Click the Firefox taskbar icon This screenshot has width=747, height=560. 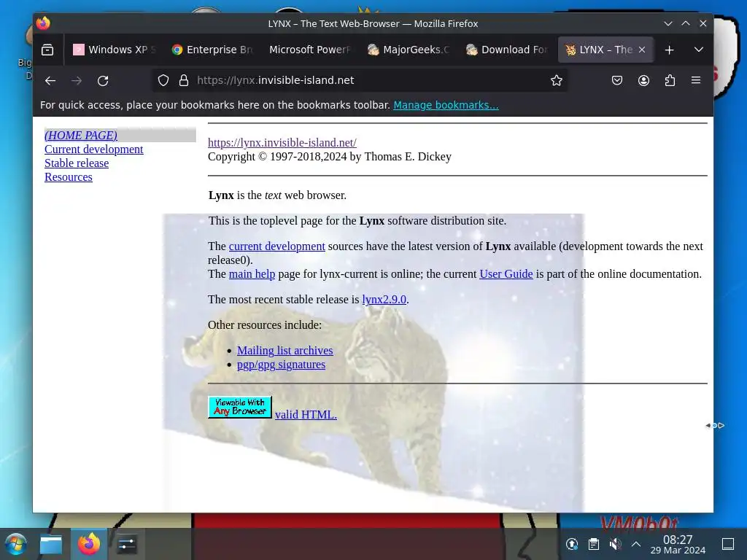pyautogui.click(x=89, y=544)
